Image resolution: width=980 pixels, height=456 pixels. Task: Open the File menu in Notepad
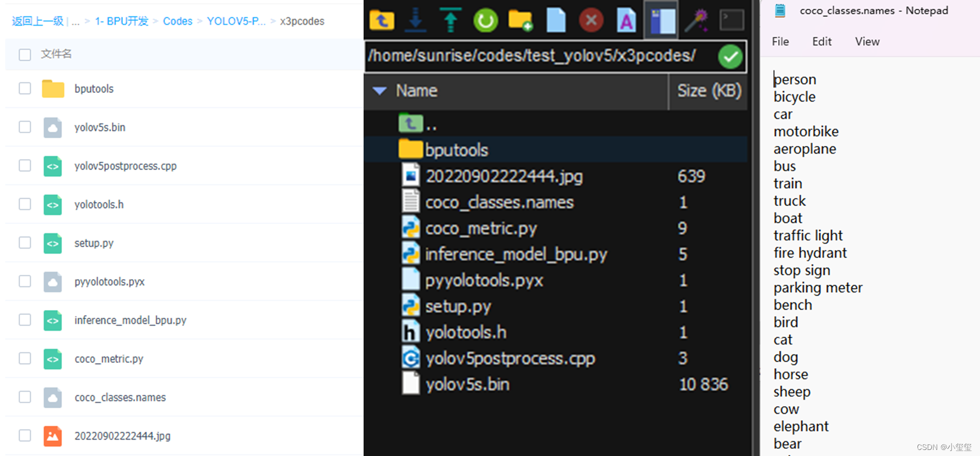[780, 42]
